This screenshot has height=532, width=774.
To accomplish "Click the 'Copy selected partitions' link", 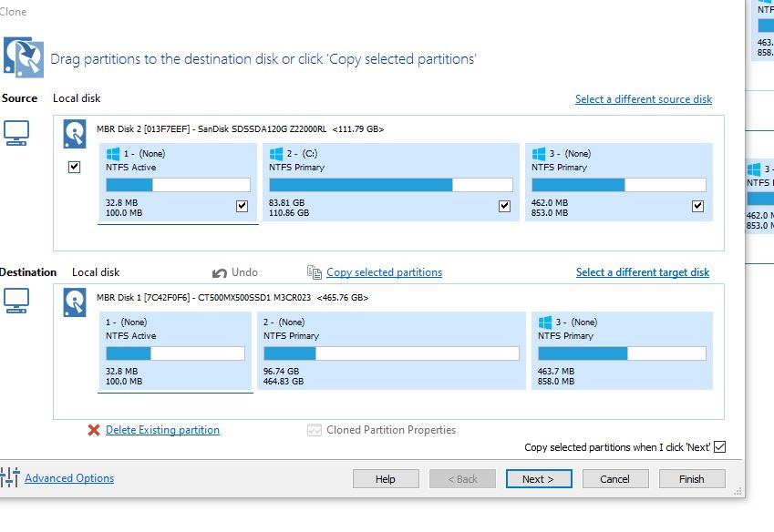I will pyautogui.click(x=384, y=272).
